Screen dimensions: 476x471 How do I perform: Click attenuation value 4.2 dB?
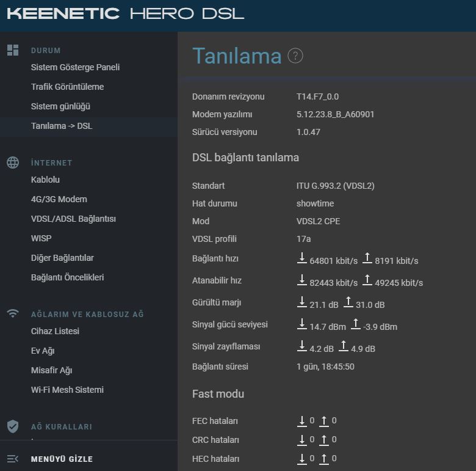point(321,349)
